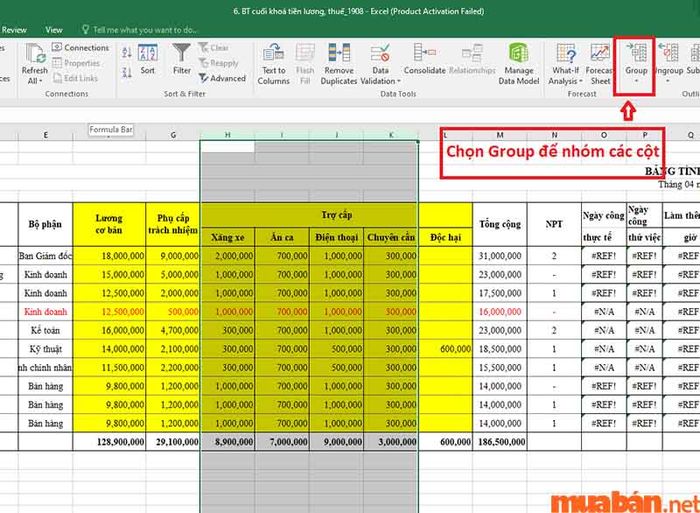Expand the Data Validation dropdown arrow
This screenshot has height=513, width=700.
pos(399,81)
